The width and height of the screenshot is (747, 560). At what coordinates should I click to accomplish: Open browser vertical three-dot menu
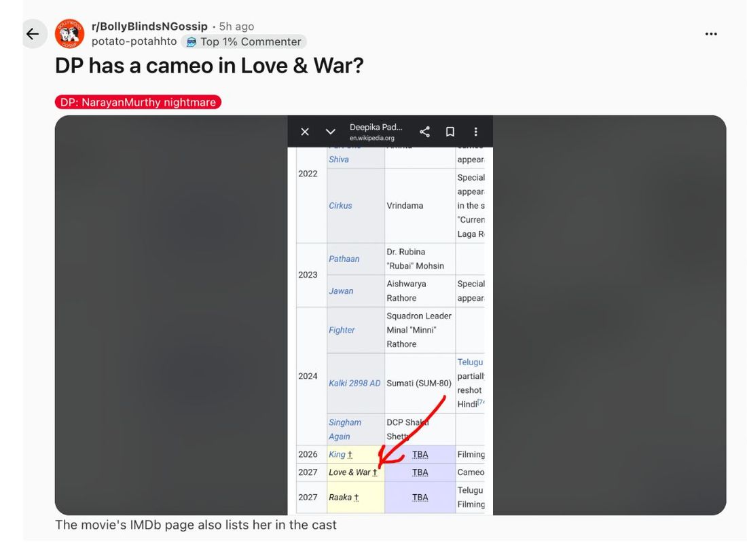point(475,132)
